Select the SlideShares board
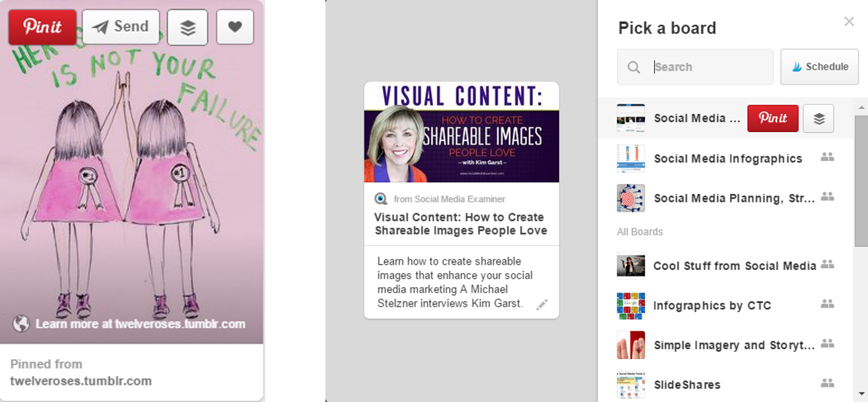Viewport: 868px width, 402px height. (x=726, y=385)
